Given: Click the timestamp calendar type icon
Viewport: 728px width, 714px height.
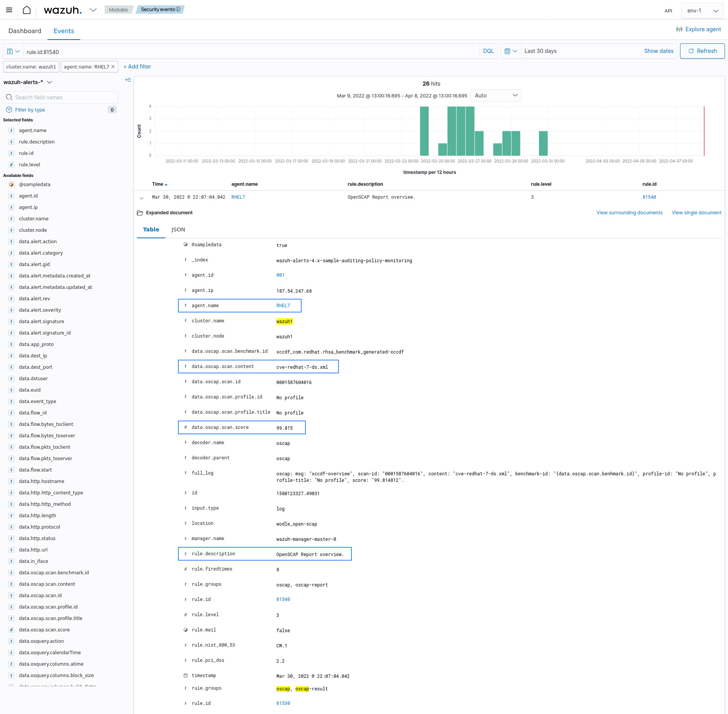Looking at the screenshot, I should click(x=186, y=676).
